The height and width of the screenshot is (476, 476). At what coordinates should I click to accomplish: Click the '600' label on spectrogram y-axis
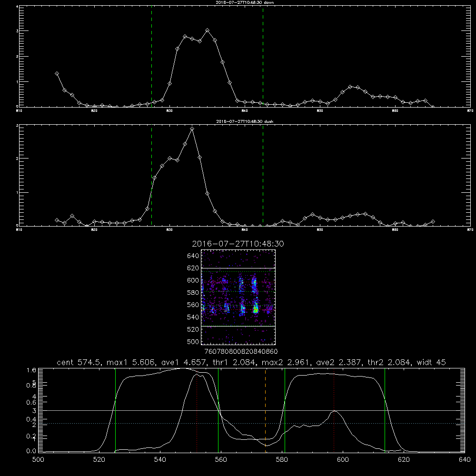[193, 280]
